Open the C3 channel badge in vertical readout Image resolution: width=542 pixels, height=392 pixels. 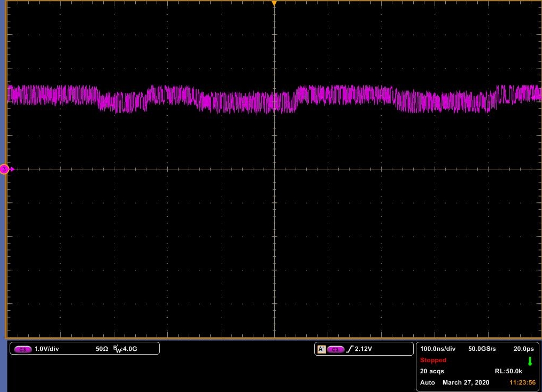pyautogui.click(x=23, y=349)
